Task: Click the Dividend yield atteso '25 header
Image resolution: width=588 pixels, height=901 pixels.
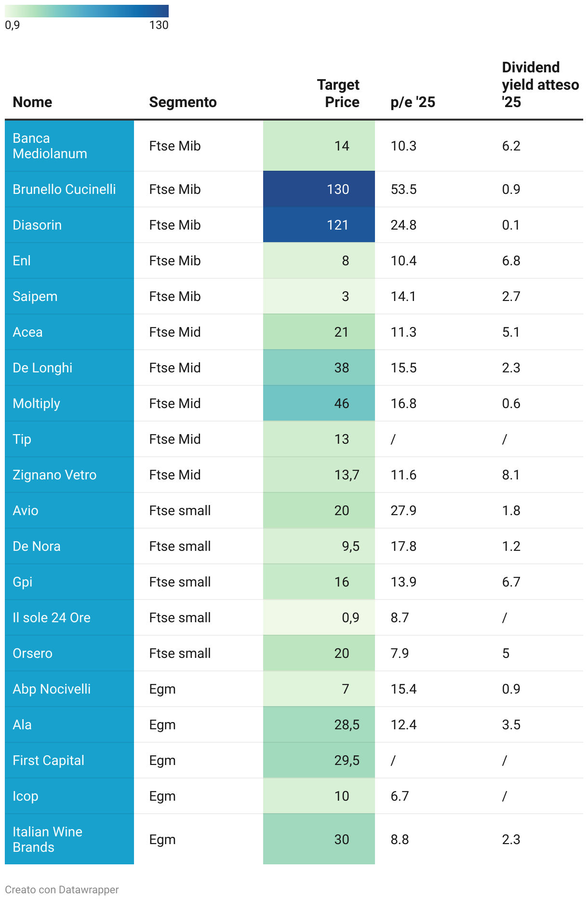Action: (x=540, y=85)
